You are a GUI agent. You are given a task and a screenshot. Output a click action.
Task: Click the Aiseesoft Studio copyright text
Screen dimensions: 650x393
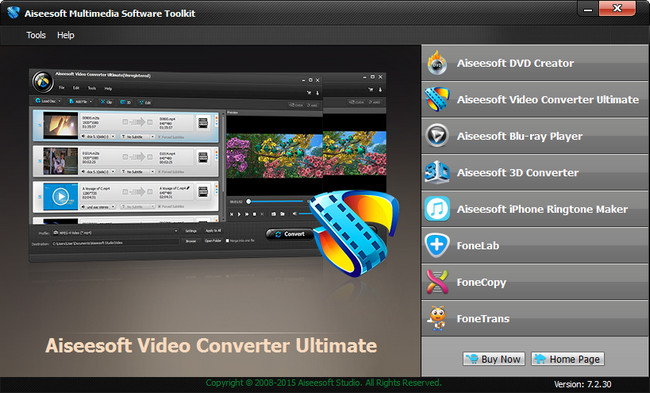click(323, 383)
